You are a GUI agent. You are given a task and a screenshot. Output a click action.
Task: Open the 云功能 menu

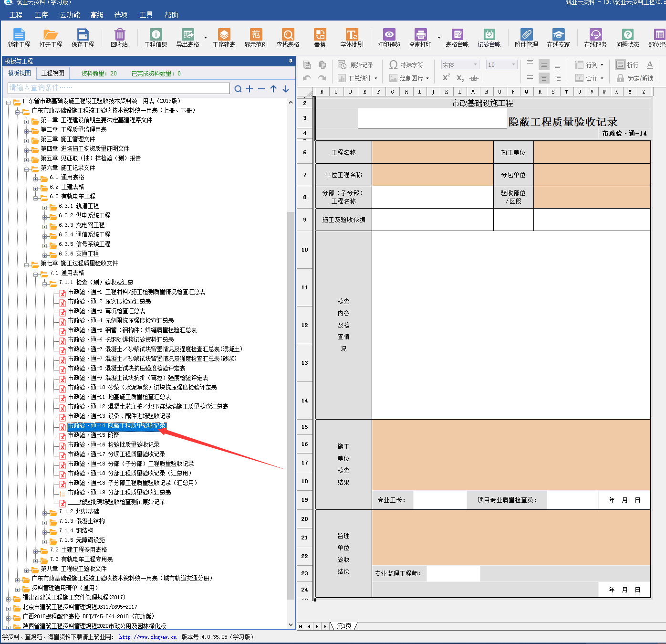click(70, 15)
